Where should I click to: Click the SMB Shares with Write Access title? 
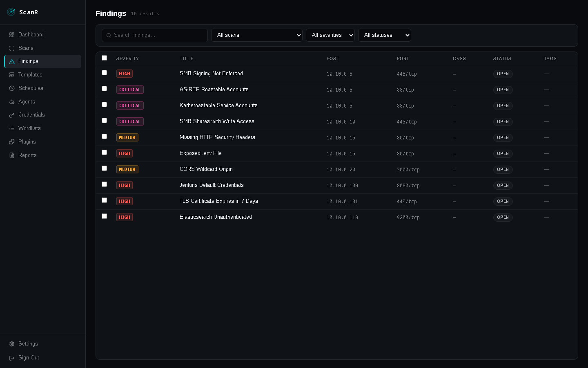coord(217,121)
